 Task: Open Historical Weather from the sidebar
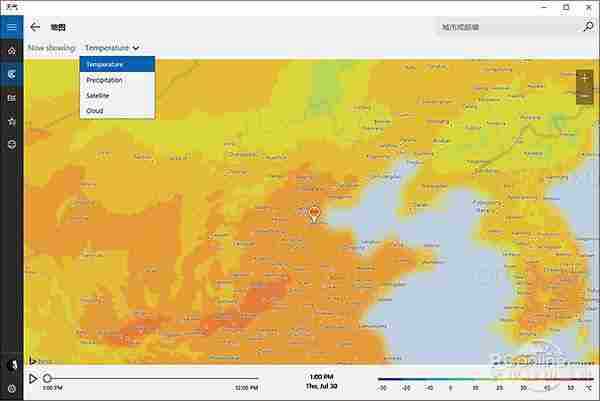click(12, 97)
